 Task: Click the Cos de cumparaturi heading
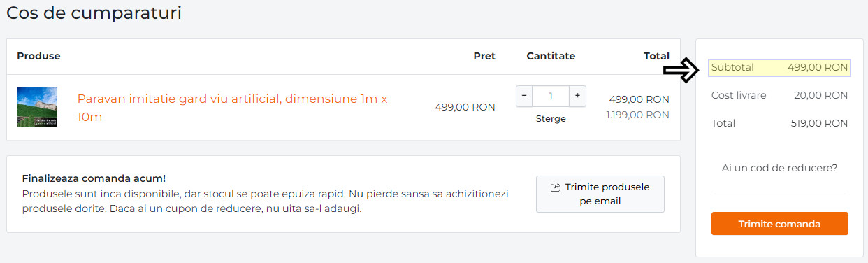tap(94, 13)
